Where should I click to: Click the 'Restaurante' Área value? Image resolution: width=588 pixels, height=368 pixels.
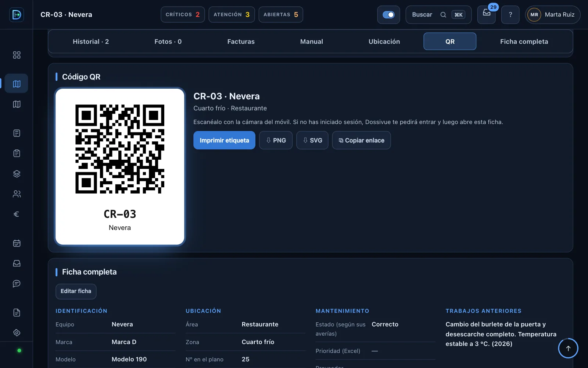(260, 324)
